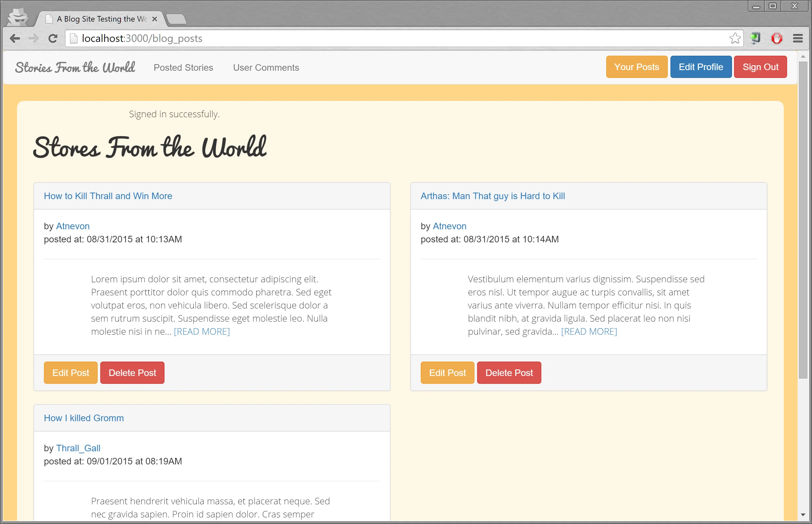
Task: Click READ MORE on the Lorem ipsum post
Action: point(202,331)
